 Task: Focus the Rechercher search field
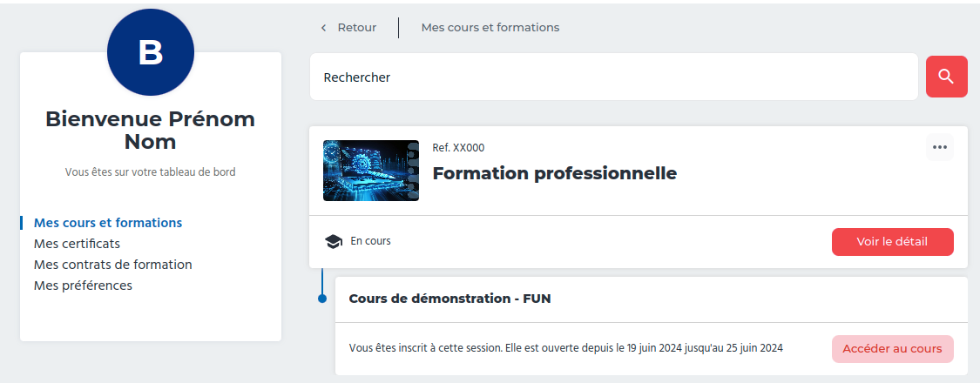click(614, 77)
